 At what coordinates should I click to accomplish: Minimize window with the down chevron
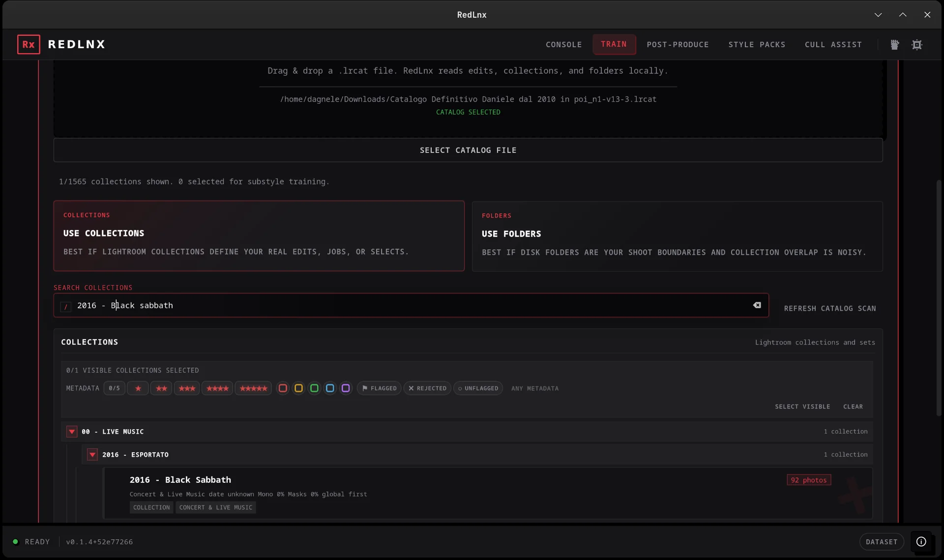tap(878, 15)
